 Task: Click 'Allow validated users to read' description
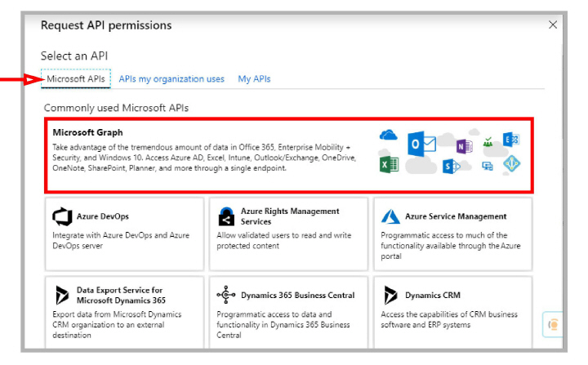284,240
